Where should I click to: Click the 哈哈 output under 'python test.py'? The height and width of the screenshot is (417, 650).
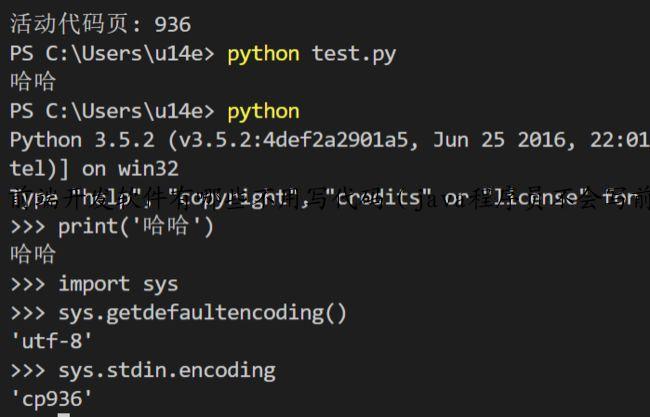[x=32, y=82]
